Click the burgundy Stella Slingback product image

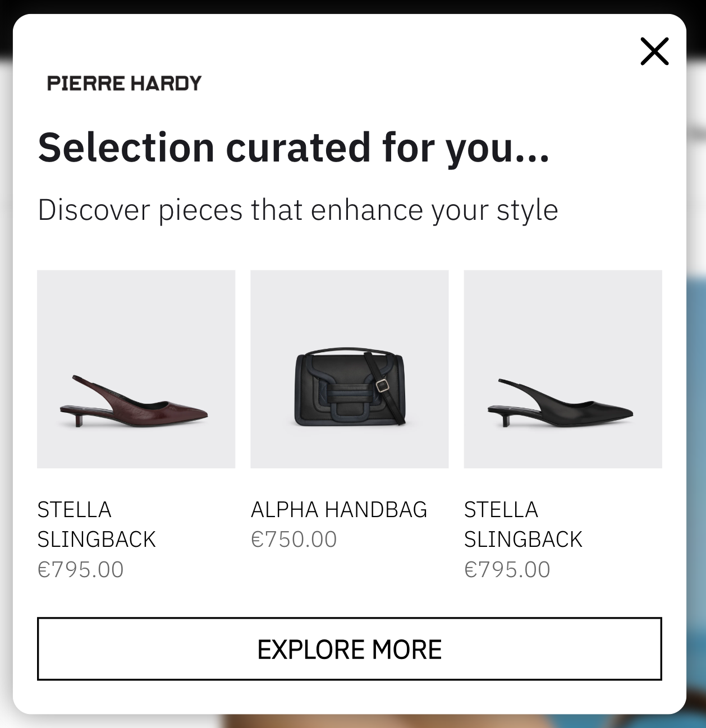[x=136, y=370]
